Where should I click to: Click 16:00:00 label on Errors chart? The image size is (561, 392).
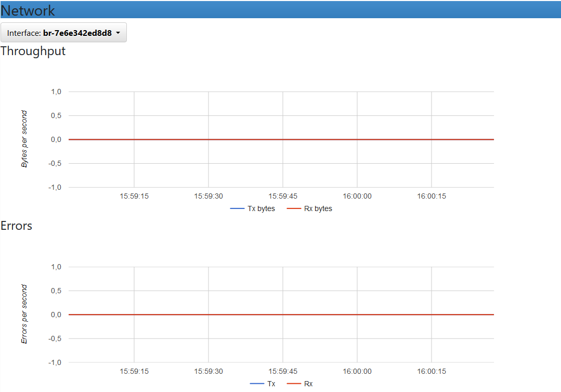coord(357,371)
